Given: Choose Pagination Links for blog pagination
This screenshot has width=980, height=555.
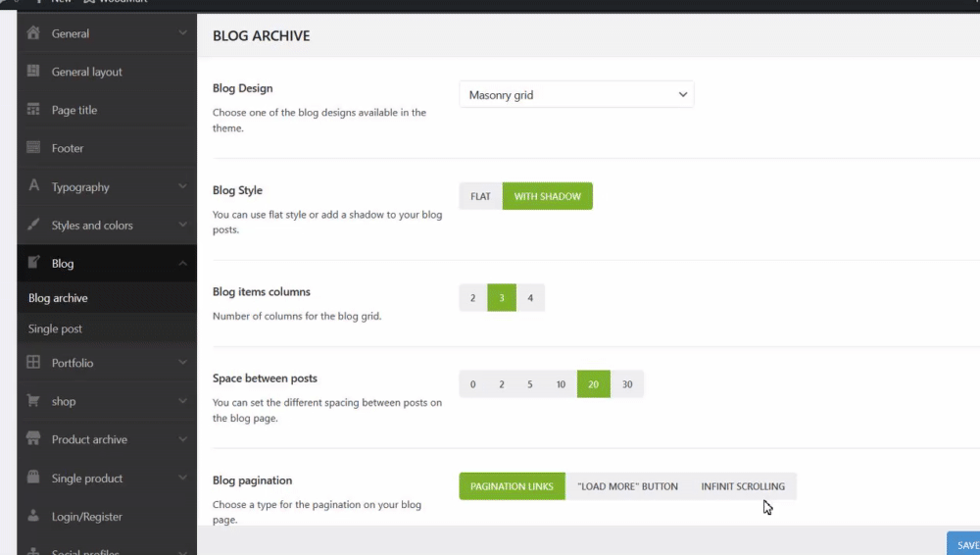Looking at the screenshot, I should [512, 486].
